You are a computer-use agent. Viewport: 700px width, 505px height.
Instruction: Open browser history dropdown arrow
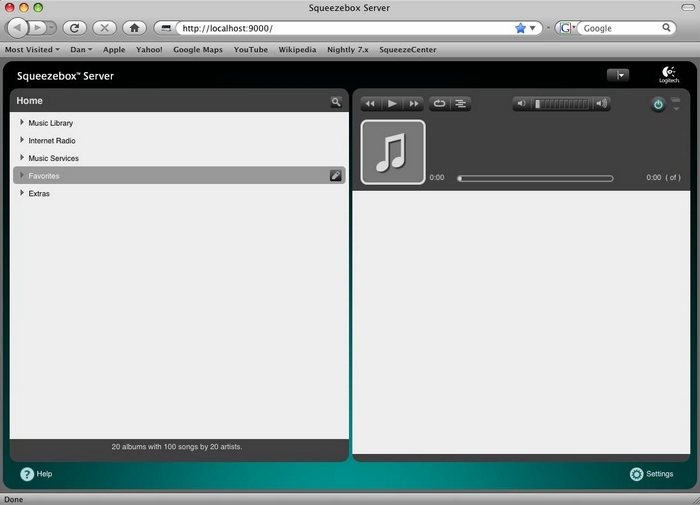coord(52,28)
